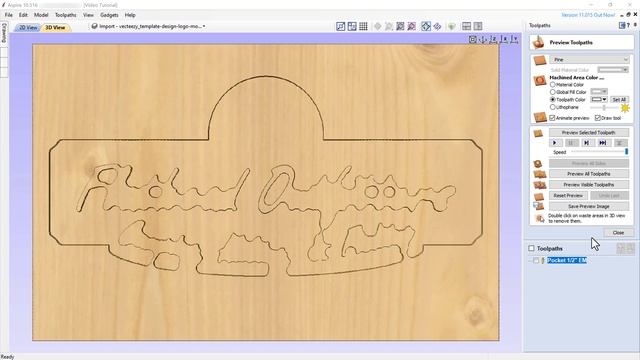640x360 pixels.
Task: Select the Toolpath Color radio button
Action: [553, 100]
